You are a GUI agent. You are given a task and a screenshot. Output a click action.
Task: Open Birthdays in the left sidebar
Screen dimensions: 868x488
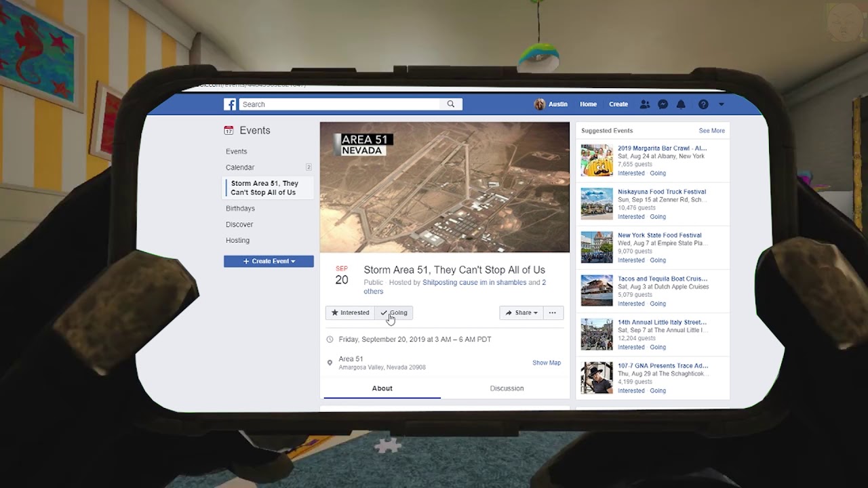(240, 209)
